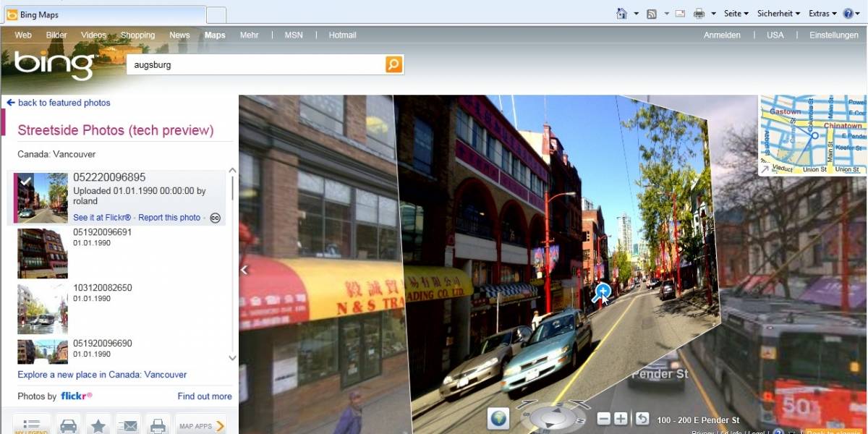Open the RSS feed dropdown arrow

pos(665,14)
